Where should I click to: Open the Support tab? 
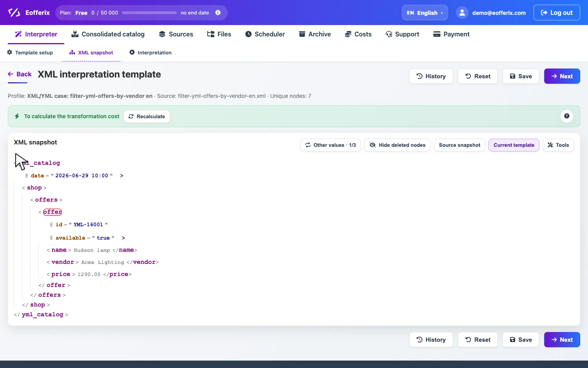click(x=402, y=34)
